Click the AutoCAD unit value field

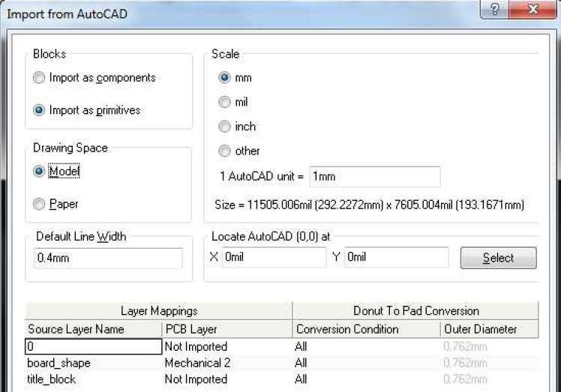click(x=374, y=176)
